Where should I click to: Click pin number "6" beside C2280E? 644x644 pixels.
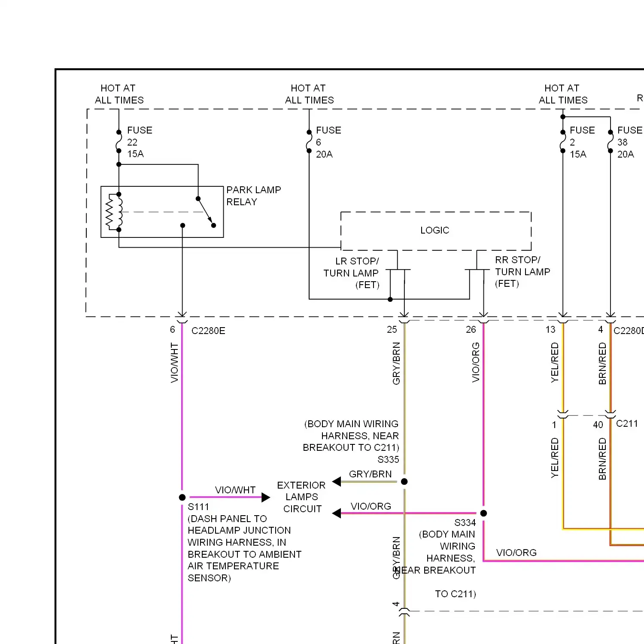pos(172,329)
